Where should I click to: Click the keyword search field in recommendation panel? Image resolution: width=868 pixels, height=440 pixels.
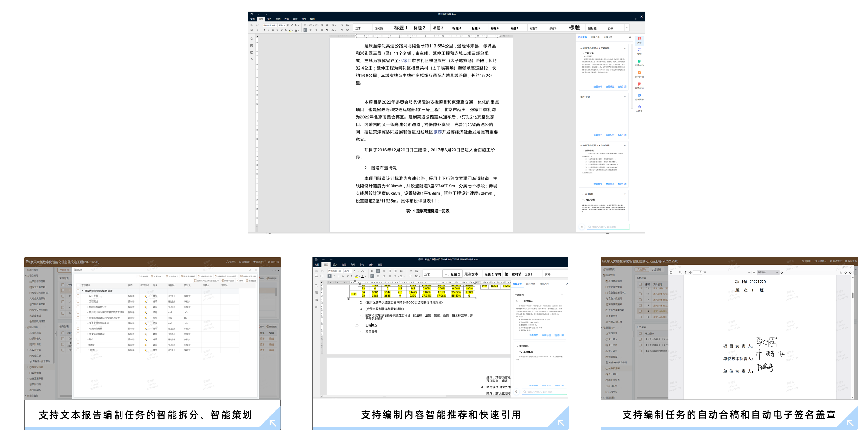pyautogui.click(x=608, y=227)
